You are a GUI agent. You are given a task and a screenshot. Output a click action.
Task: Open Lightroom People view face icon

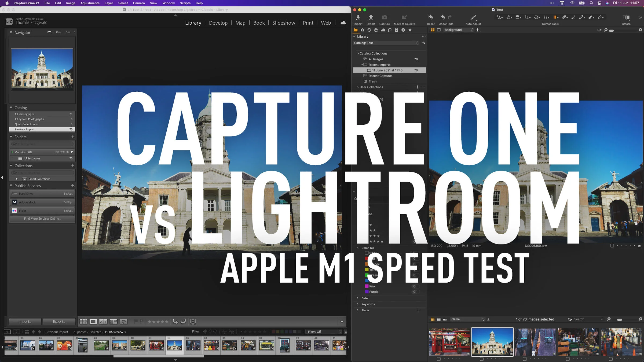[123, 322]
